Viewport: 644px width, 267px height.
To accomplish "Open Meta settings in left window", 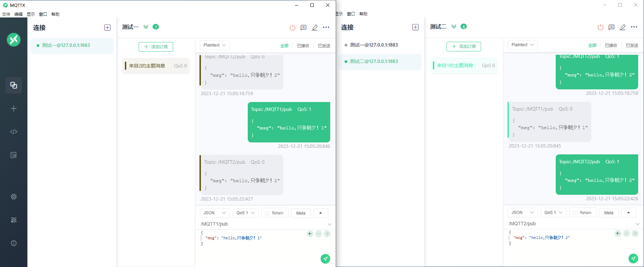I will pyautogui.click(x=301, y=213).
